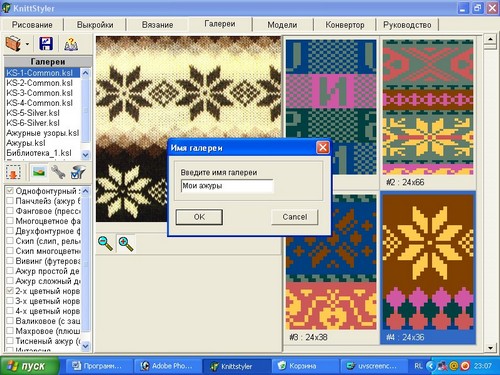This screenshot has width=500, height=375.
Task: Toggle the Однофонтурный checkbox
Action: tap(10, 191)
